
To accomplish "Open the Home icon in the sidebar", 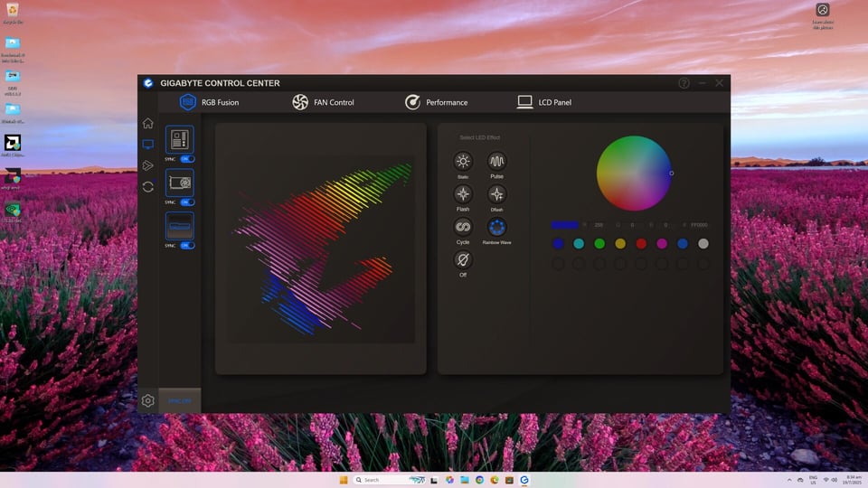I will 147,123.
